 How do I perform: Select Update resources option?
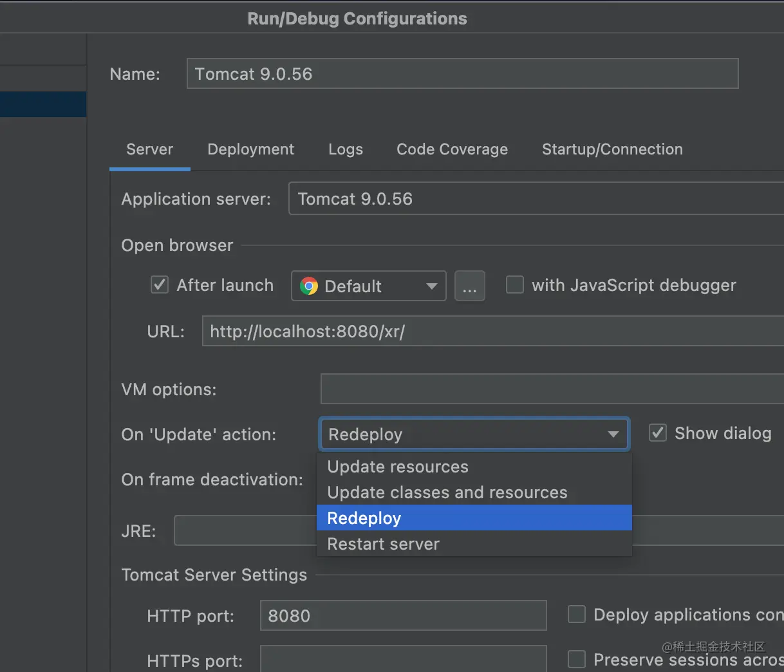(x=398, y=467)
